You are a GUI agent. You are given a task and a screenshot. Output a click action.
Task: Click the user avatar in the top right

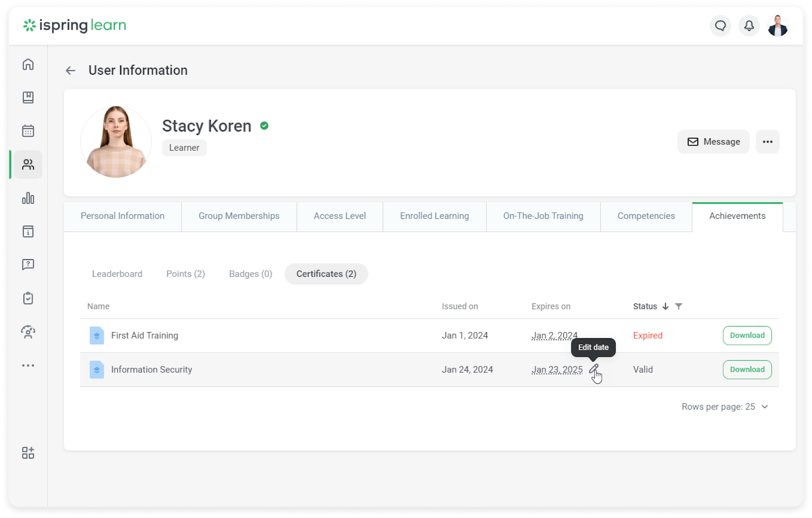pyautogui.click(x=777, y=25)
